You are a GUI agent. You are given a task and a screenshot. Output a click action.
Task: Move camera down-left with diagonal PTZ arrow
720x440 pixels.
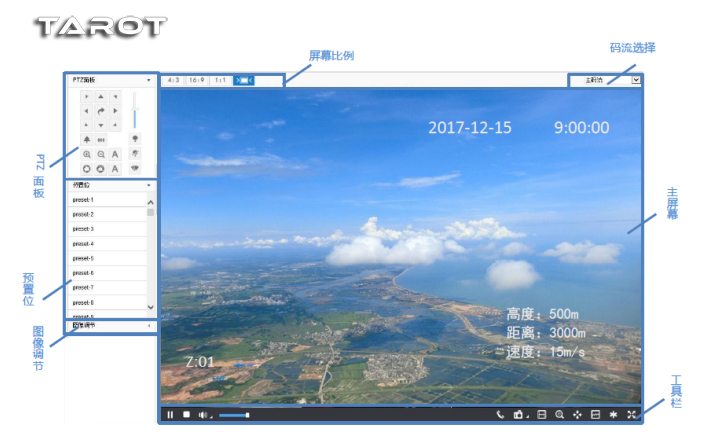click(86, 125)
